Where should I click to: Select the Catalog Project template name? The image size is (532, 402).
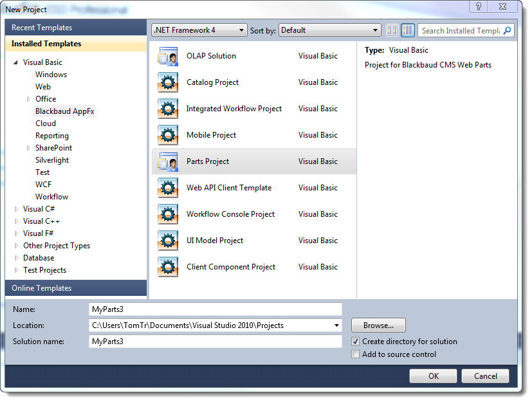213,82
